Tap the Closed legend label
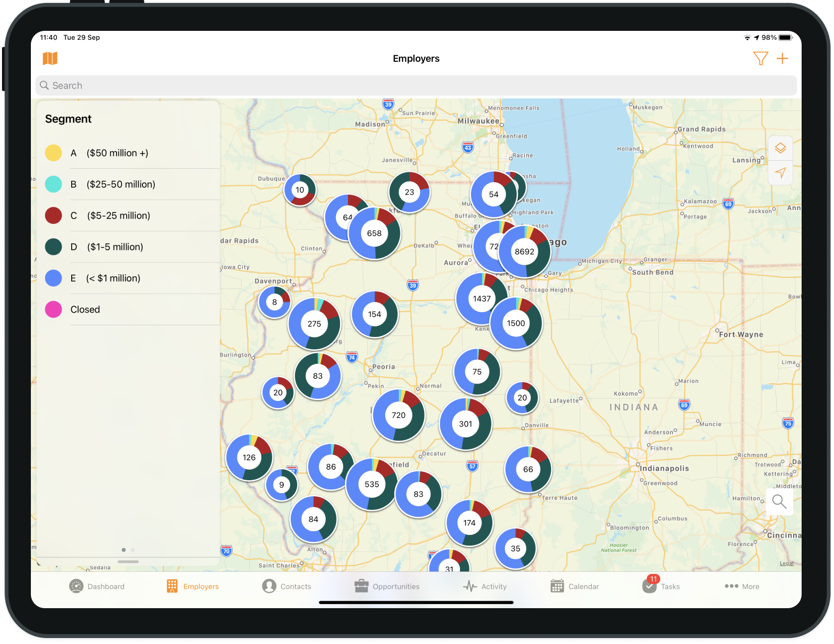The image size is (834, 644). click(x=85, y=310)
